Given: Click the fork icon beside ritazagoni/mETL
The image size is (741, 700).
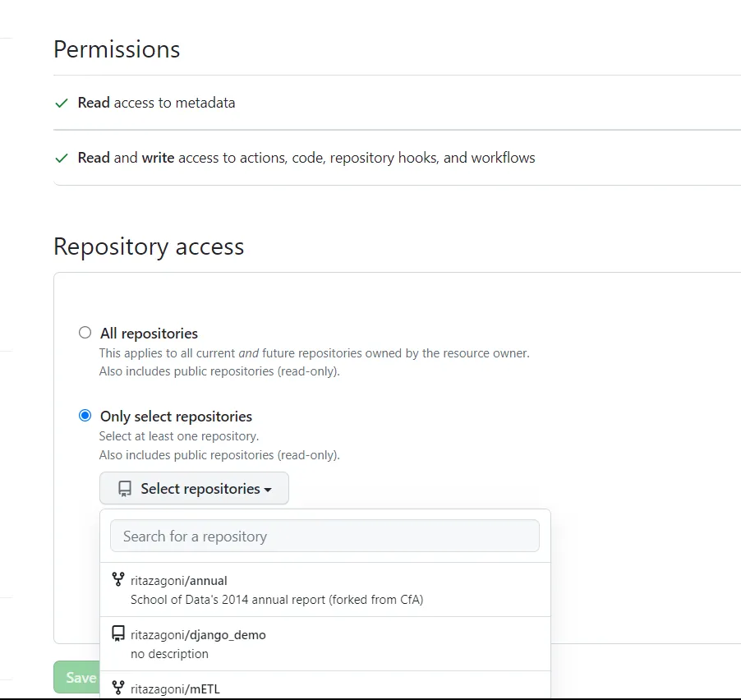Looking at the screenshot, I should pos(118,687).
